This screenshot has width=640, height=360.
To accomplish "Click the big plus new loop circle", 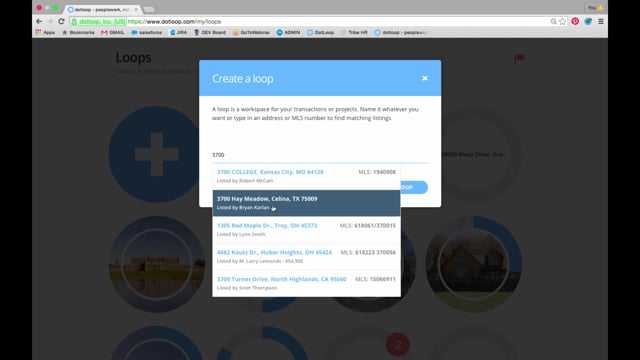I will point(156,154).
